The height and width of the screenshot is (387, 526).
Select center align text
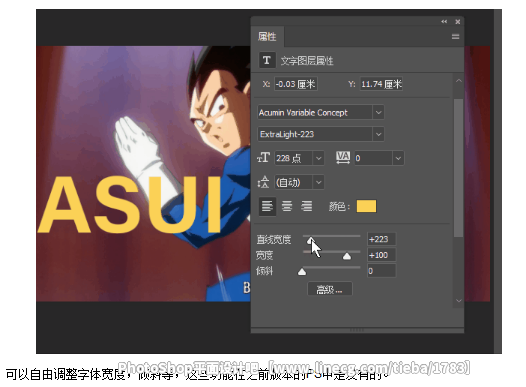point(287,206)
